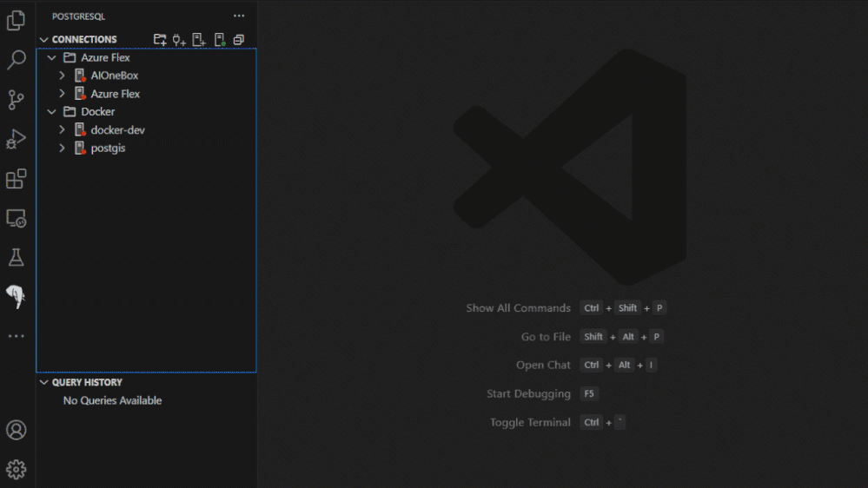The image size is (868, 488).
Task: Click the POSTGRESQL panel title
Action: click(x=78, y=16)
